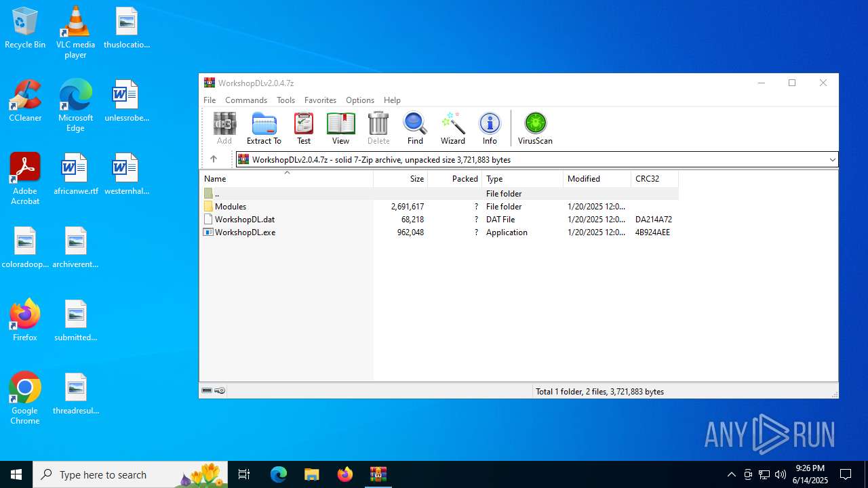Select the CCleaner desktop icon
The image size is (868, 488).
point(25,101)
